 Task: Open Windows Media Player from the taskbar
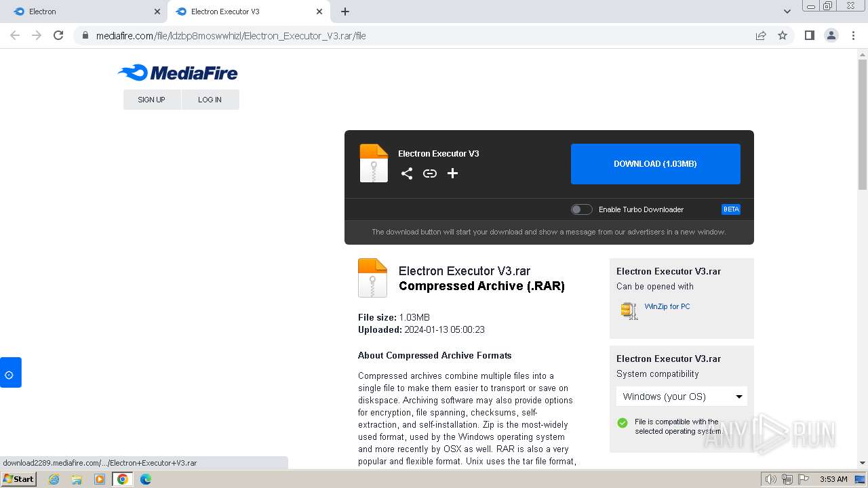100,479
